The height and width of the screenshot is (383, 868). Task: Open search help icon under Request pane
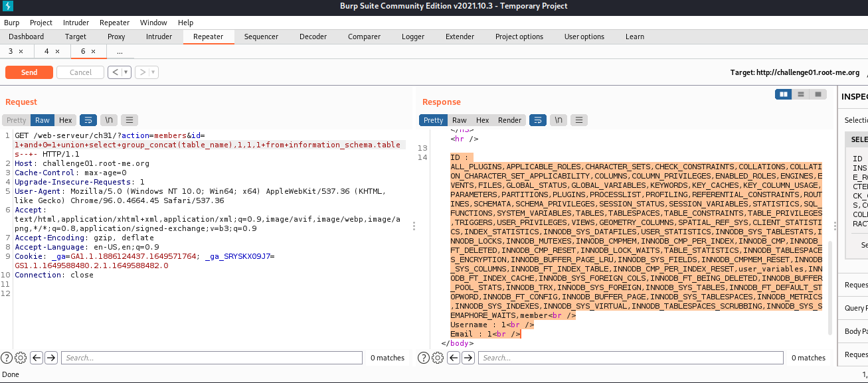pyautogui.click(x=7, y=358)
